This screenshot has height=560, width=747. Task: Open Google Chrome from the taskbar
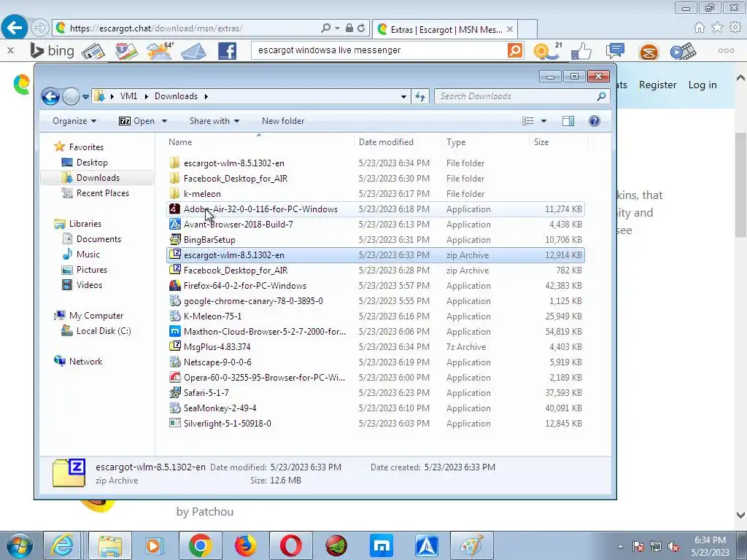tap(200, 545)
